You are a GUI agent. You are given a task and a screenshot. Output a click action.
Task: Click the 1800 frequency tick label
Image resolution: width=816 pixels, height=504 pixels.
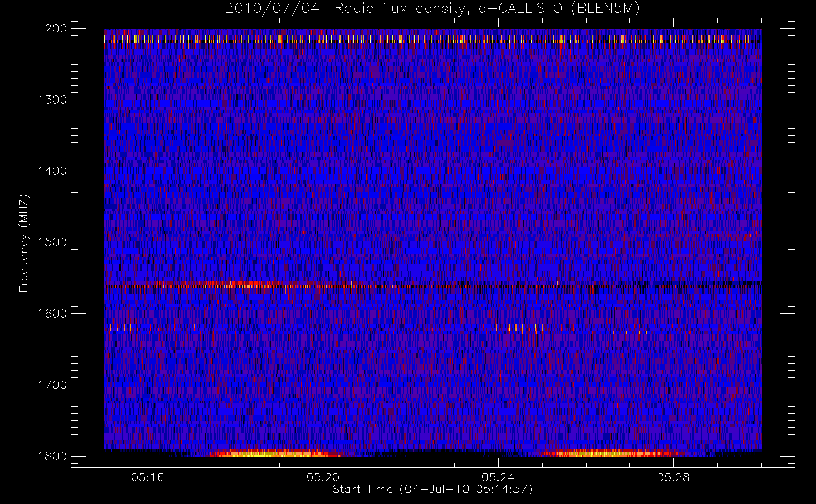pyautogui.click(x=52, y=456)
